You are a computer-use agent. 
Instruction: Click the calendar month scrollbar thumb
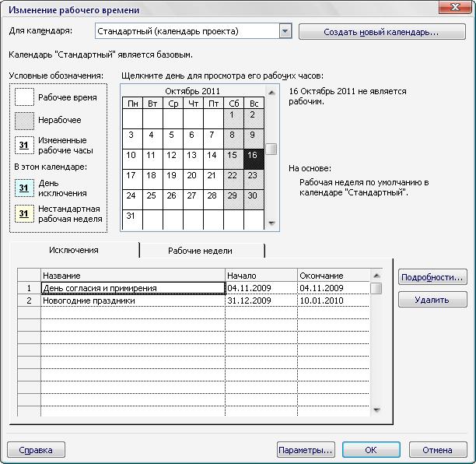pos(271,149)
